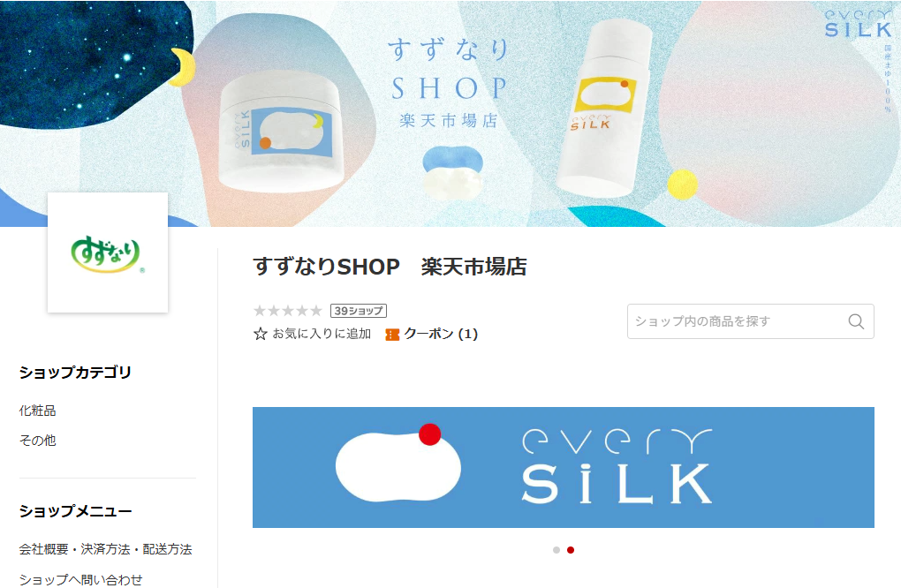Focus the ショップ内の商品を探す search field
Image resolution: width=901 pixels, height=588 pixels.
coord(751,321)
